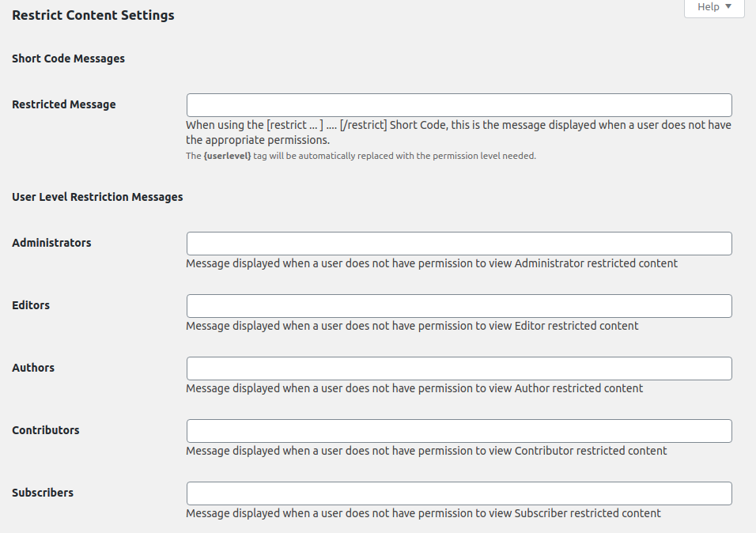Click the Restricted Message field label

tap(63, 104)
